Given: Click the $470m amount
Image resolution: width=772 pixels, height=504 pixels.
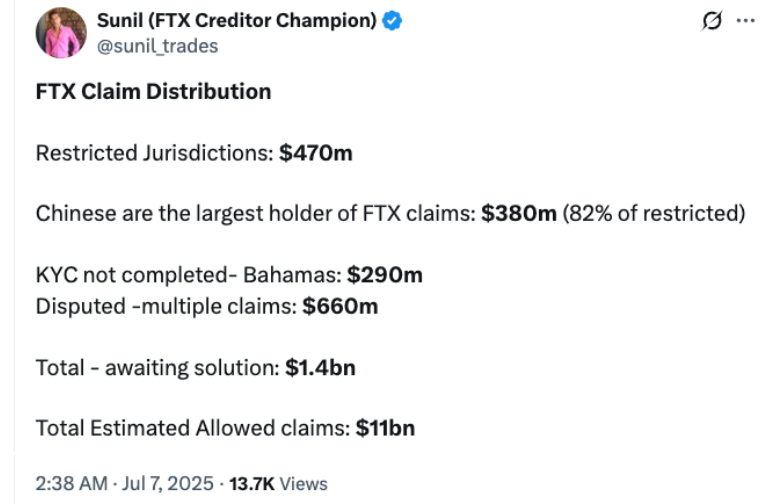Looking at the screenshot, I should [x=316, y=153].
